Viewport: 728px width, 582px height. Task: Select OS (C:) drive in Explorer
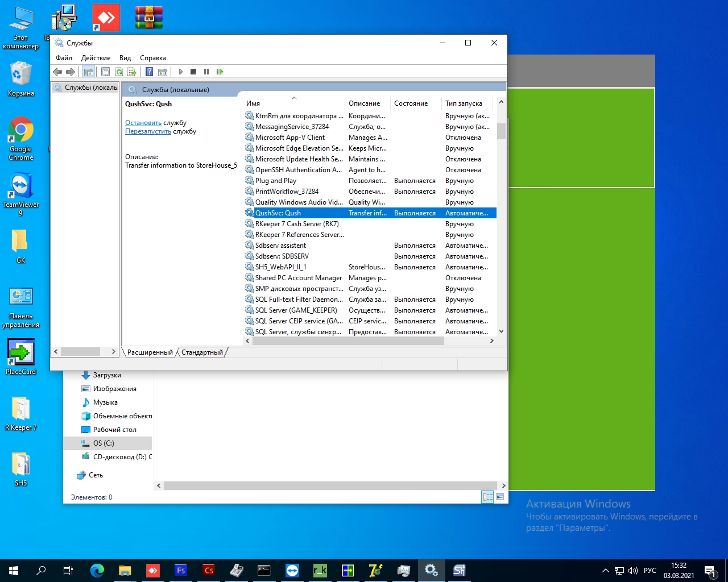[107, 443]
